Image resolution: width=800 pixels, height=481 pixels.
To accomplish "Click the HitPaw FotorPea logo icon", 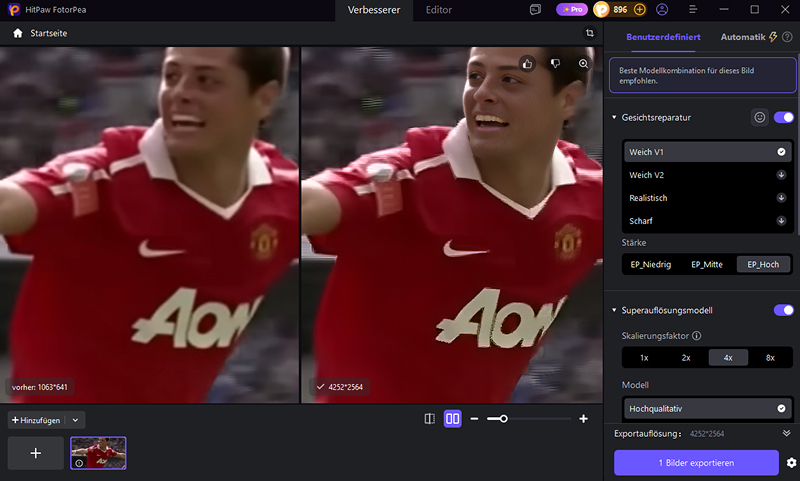I will pos(14,9).
